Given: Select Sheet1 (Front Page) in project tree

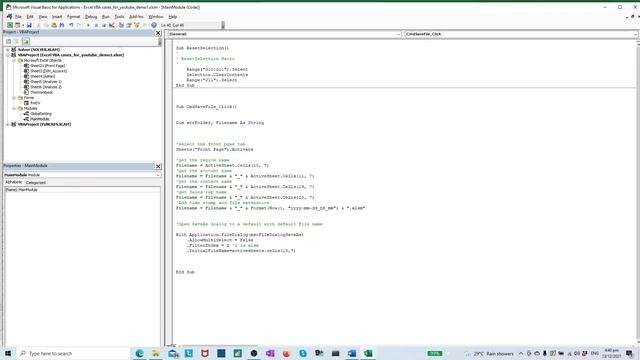Looking at the screenshot, I should coord(47,66).
